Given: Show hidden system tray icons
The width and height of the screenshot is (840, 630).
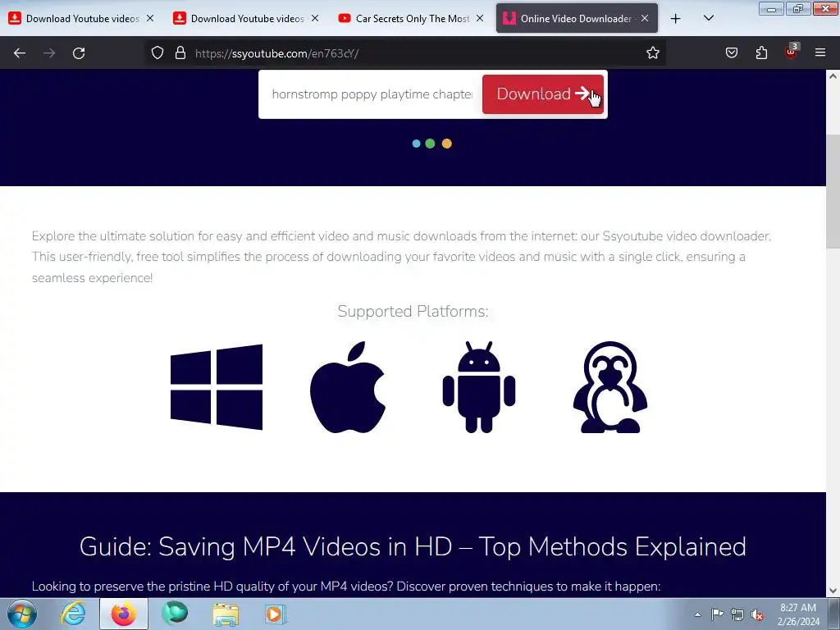Looking at the screenshot, I should [x=697, y=614].
